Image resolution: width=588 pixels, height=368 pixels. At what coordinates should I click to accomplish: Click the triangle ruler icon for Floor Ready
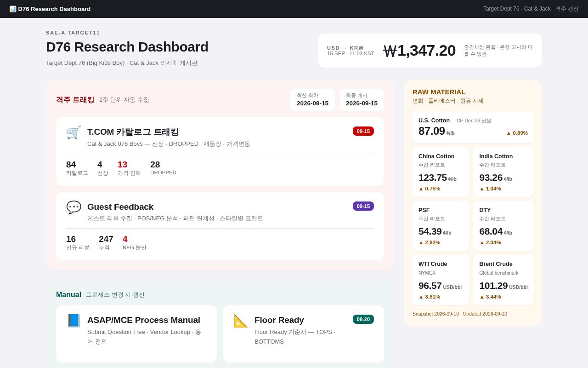[241, 321]
